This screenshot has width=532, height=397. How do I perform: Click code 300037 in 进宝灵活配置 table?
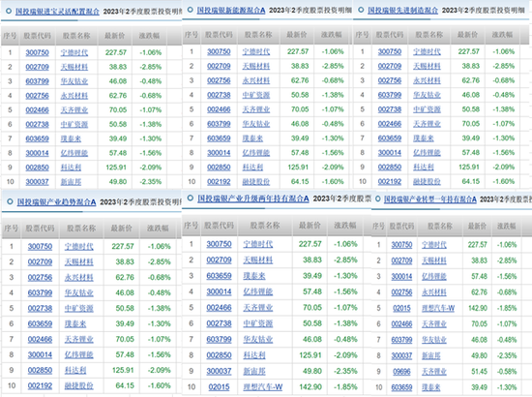tap(38, 182)
